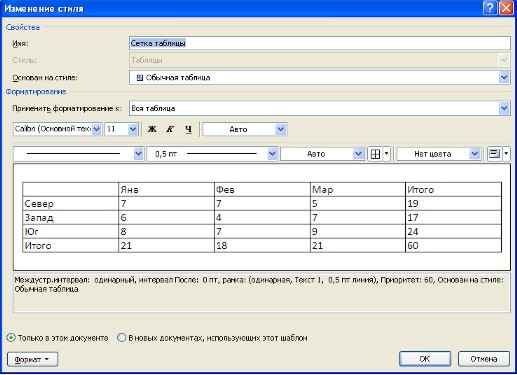Viewport: 517px width, 375px height.
Task: Click the Имя field with Сетка таблицы
Action: pos(319,43)
